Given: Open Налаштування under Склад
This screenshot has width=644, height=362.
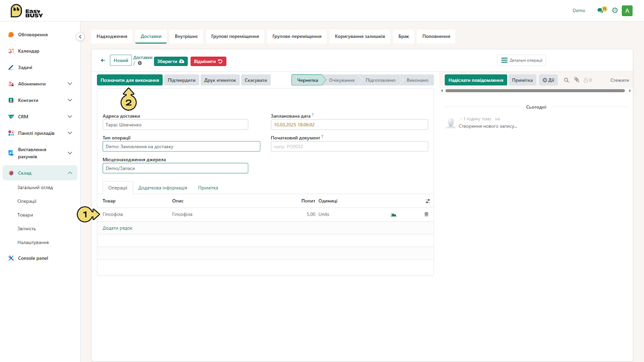Looking at the screenshot, I should coord(33,243).
